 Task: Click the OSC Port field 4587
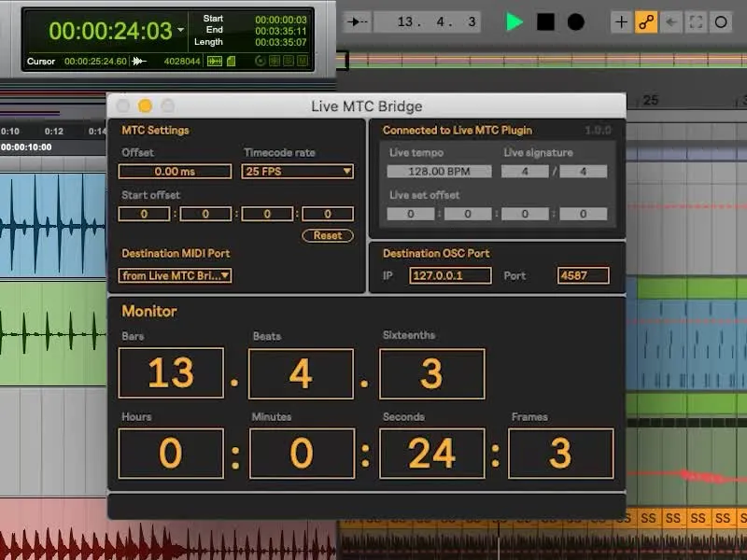point(583,275)
